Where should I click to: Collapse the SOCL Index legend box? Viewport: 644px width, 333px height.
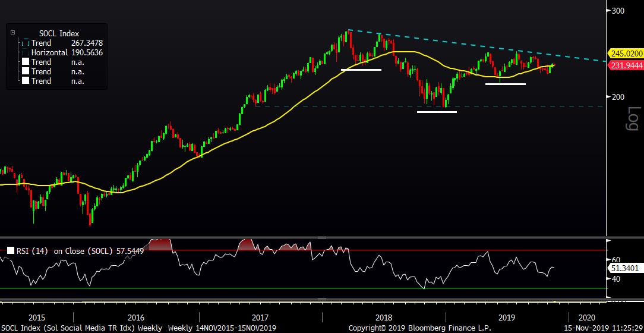click(12, 33)
